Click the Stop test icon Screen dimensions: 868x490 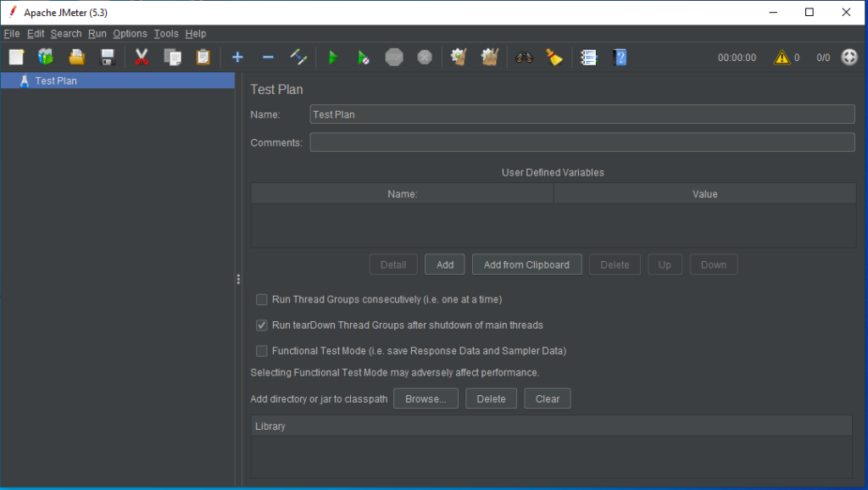click(x=394, y=57)
